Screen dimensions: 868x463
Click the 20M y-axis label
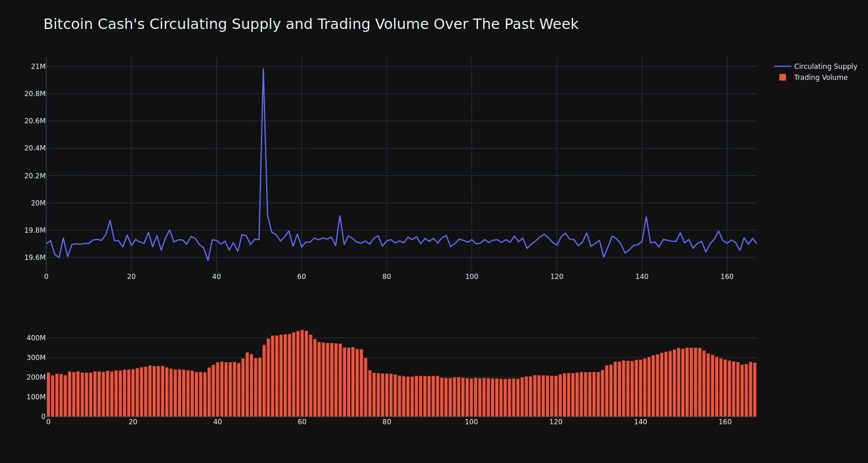(38, 203)
